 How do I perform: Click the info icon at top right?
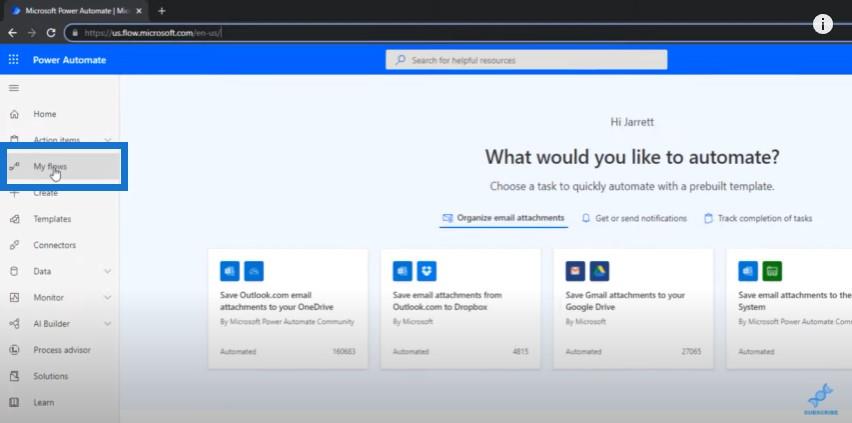point(823,24)
